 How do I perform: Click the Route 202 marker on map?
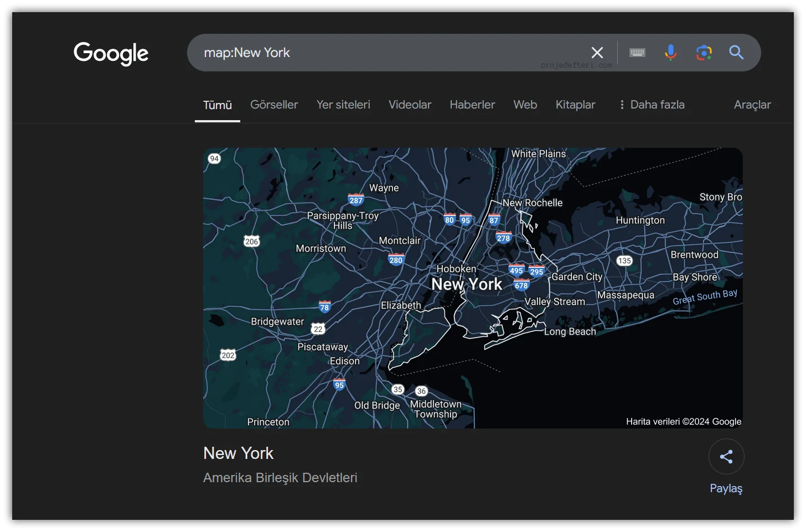228,355
